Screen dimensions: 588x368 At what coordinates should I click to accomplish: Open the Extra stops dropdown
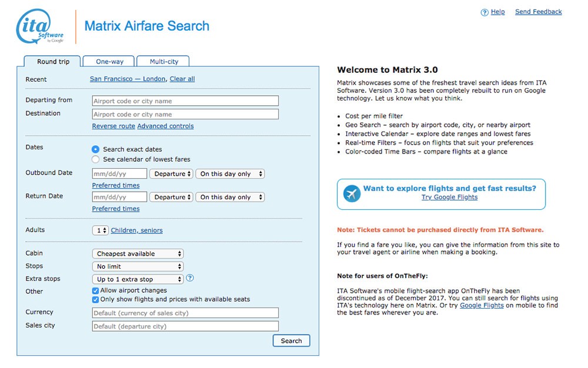(138, 279)
